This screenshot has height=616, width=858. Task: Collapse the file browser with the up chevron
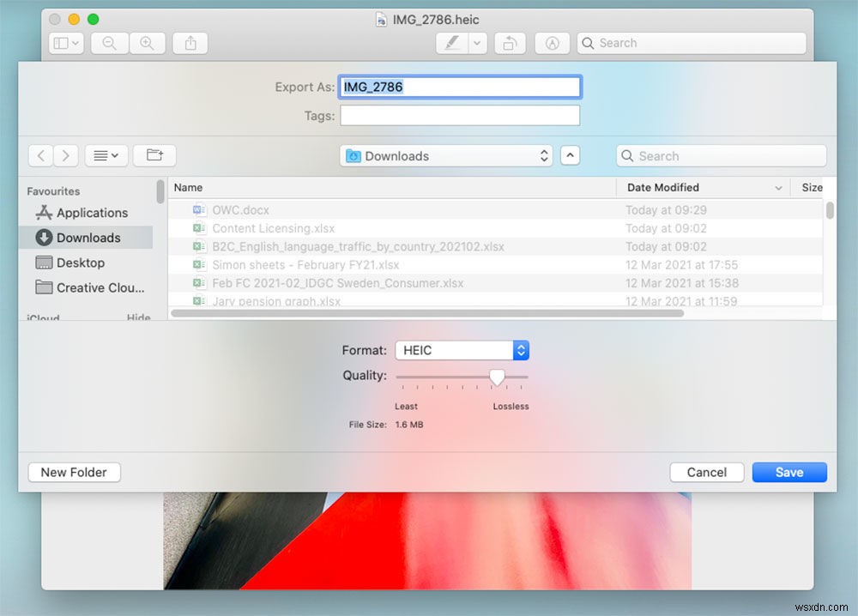[571, 155]
